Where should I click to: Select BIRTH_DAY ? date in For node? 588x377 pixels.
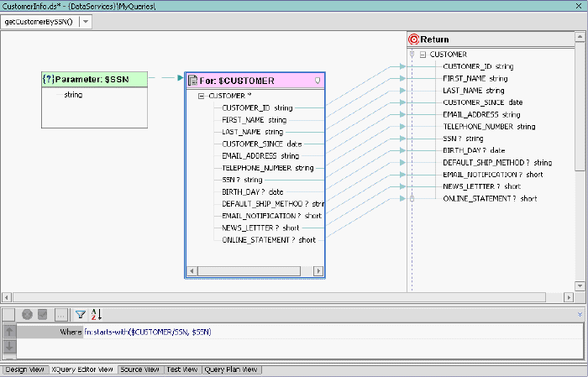(x=252, y=192)
